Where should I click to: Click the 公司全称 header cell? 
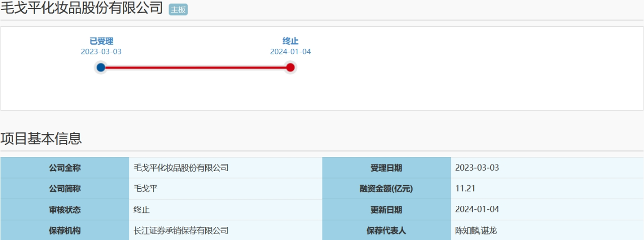(x=64, y=168)
